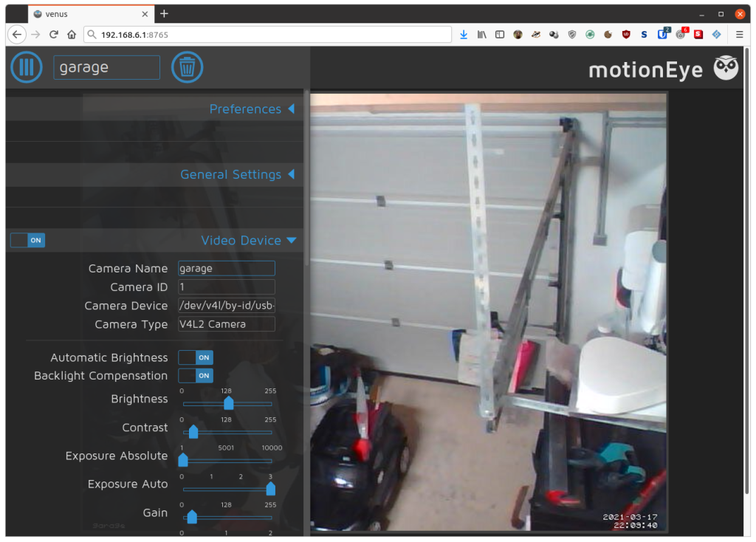The height and width of the screenshot is (542, 756).
Task: Collapse the Video Device section
Action: [249, 240]
